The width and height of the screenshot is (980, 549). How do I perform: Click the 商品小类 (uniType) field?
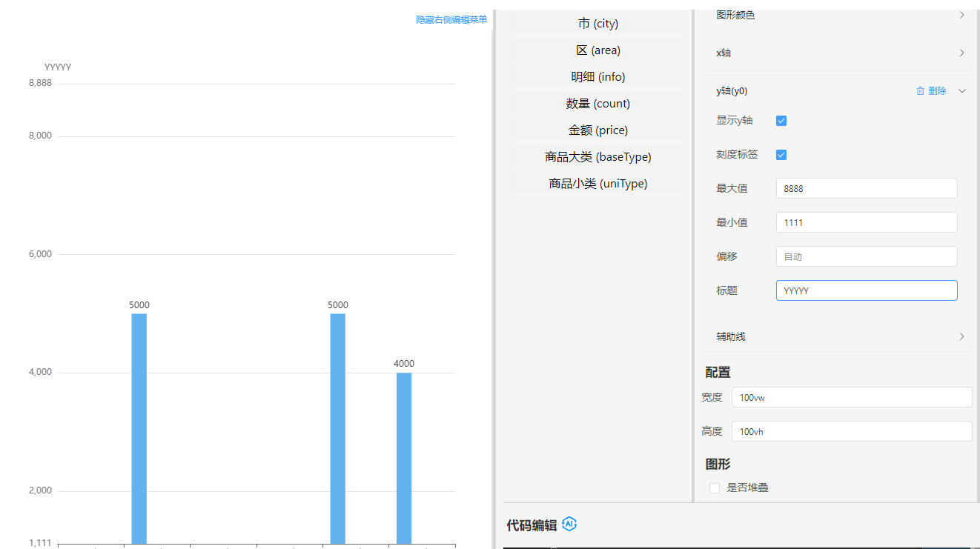(597, 184)
